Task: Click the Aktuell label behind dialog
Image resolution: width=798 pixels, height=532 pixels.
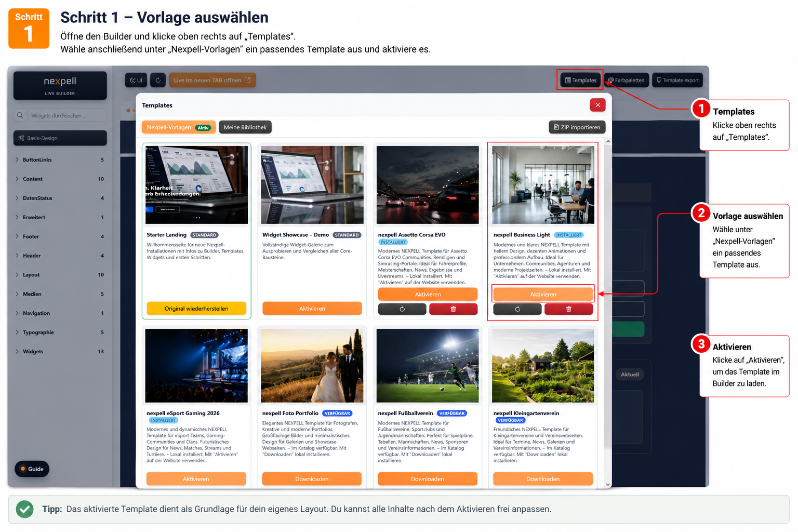Action: (630, 375)
